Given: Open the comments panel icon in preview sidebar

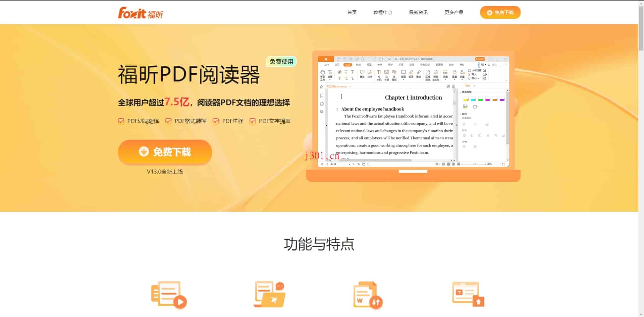Looking at the screenshot, I should click(322, 112).
